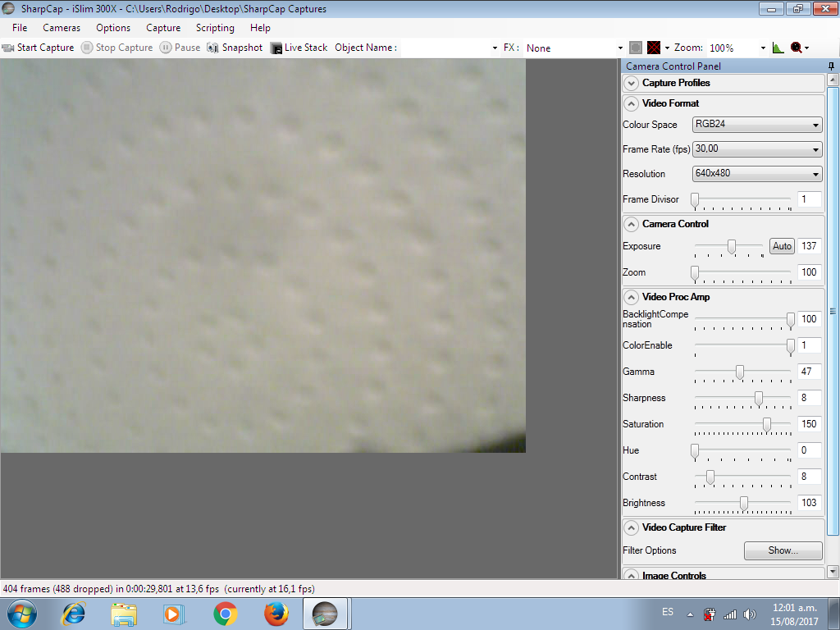840x630 pixels.
Task: Expand the Capture Profiles section
Action: (x=632, y=83)
